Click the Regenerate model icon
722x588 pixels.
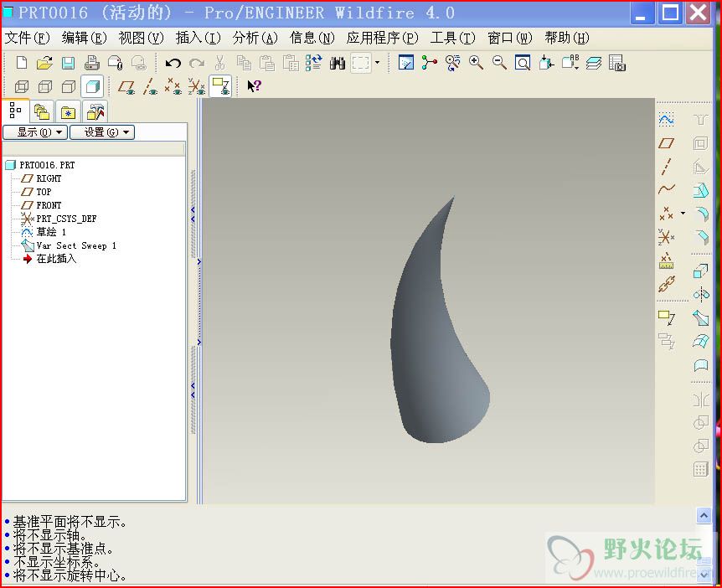coord(313,63)
